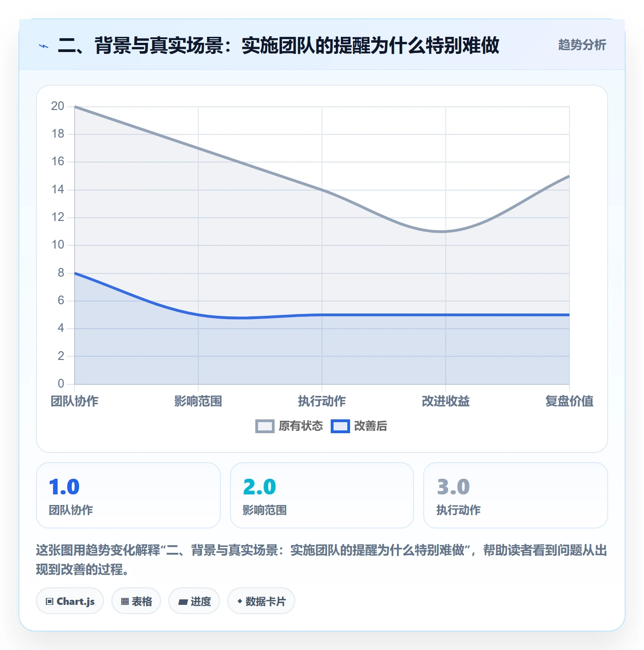Click the 影响范围 x-axis label
Viewport: 644px width, 650px height.
click(198, 401)
